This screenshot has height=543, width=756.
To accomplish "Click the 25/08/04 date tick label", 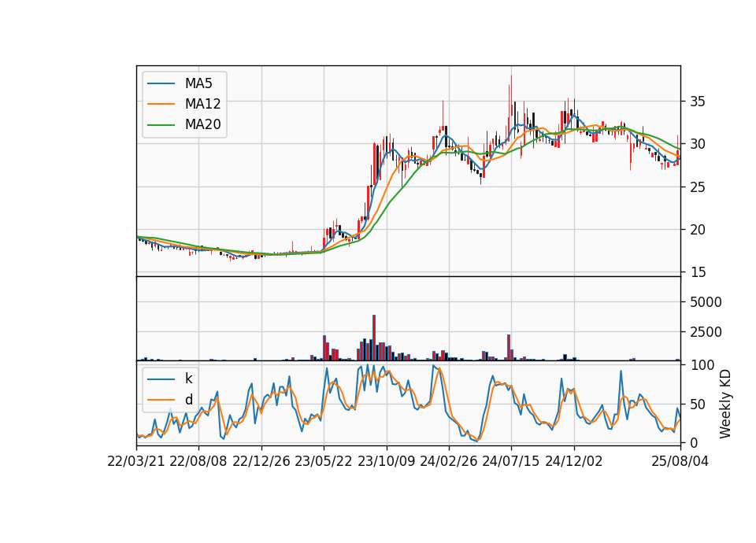I will click(x=680, y=461).
